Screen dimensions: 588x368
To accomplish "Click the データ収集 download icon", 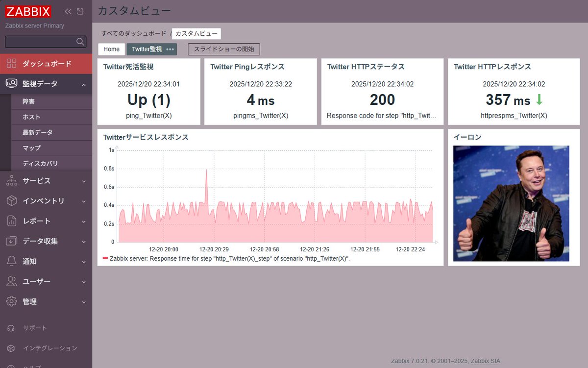I will [x=11, y=241].
